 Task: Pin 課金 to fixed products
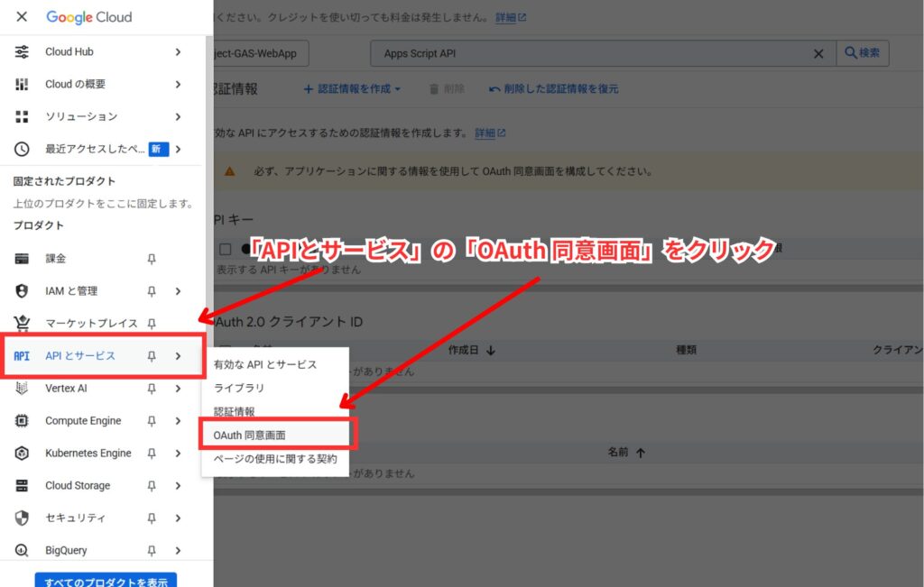pyautogui.click(x=152, y=259)
